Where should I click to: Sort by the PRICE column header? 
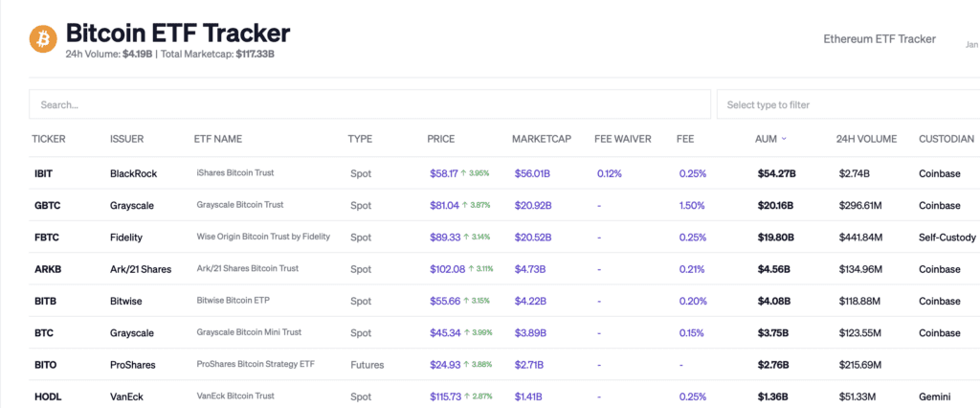pos(441,139)
